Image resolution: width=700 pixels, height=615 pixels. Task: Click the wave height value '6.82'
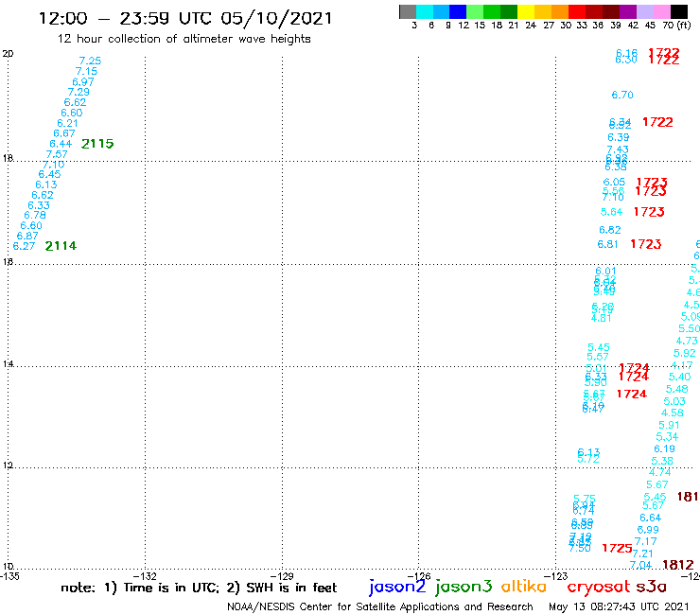[610, 230]
